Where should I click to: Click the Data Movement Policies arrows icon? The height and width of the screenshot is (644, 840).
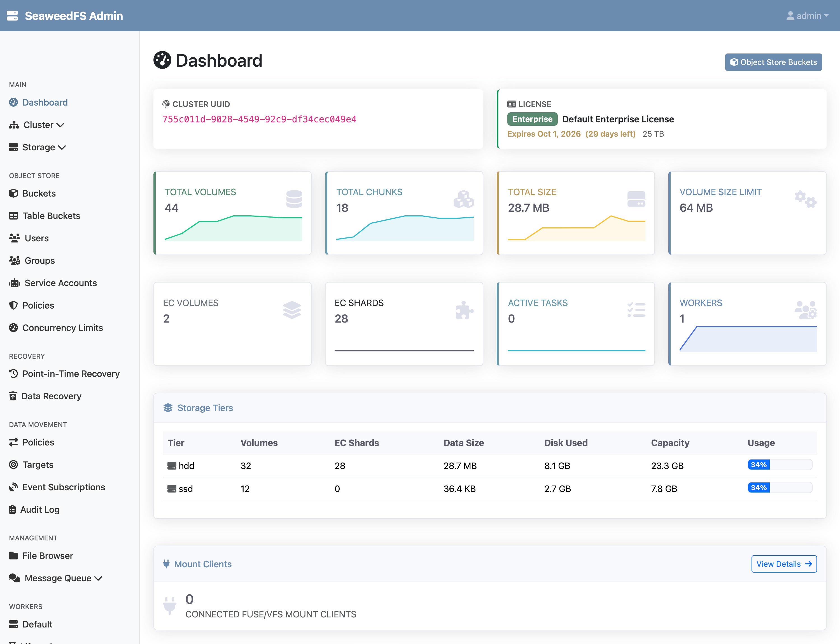13,442
